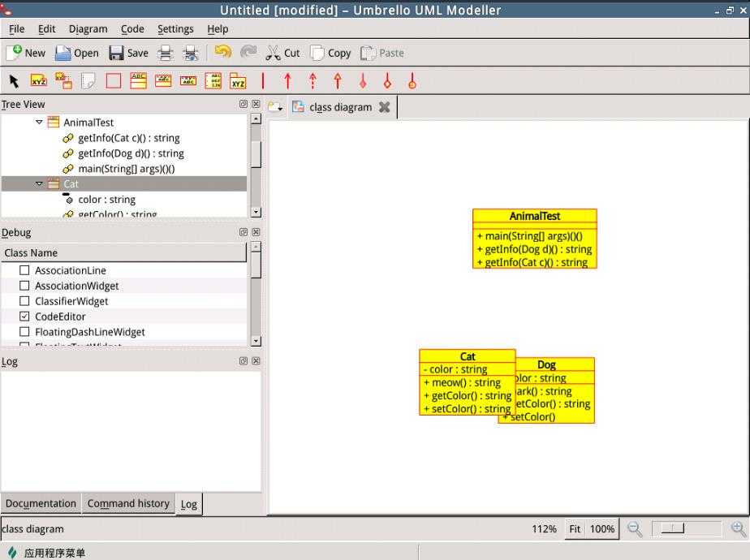Click the Cut toolbar button
The height and width of the screenshot is (560, 750).
[x=282, y=53]
